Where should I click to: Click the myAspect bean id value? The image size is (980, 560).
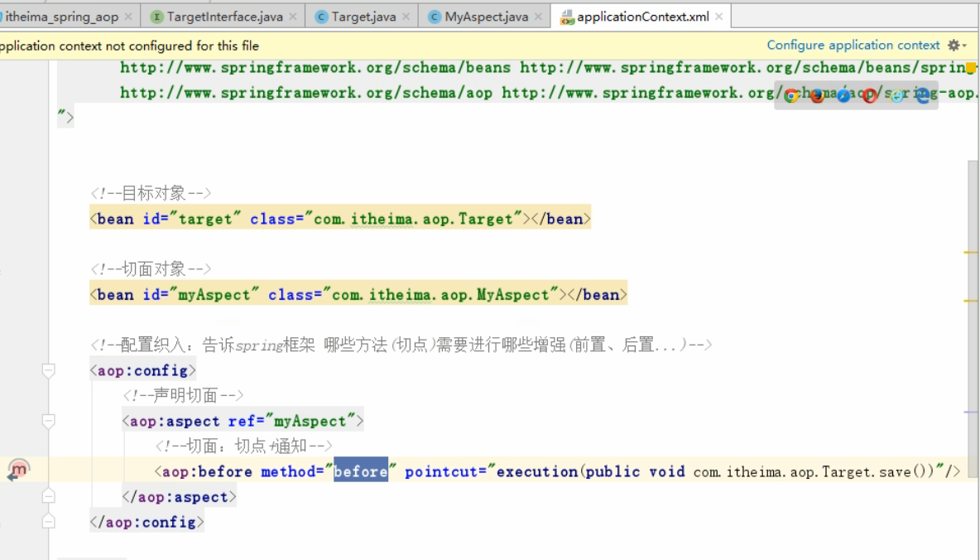click(214, 295)
